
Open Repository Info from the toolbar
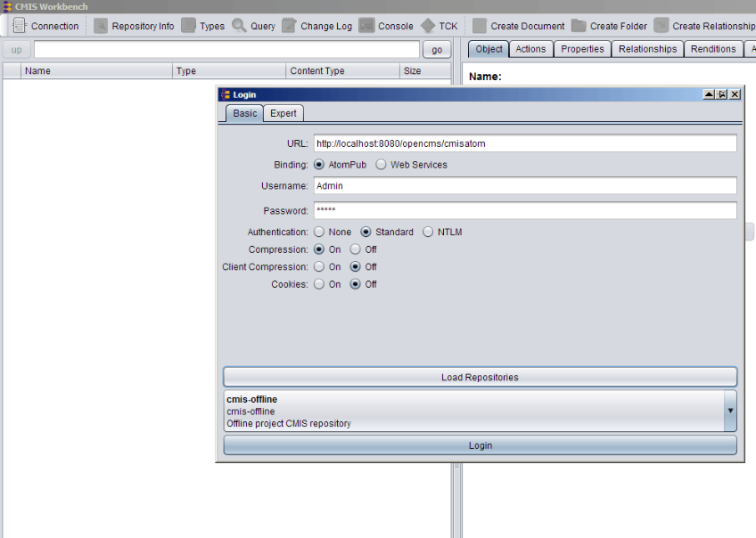101,26
